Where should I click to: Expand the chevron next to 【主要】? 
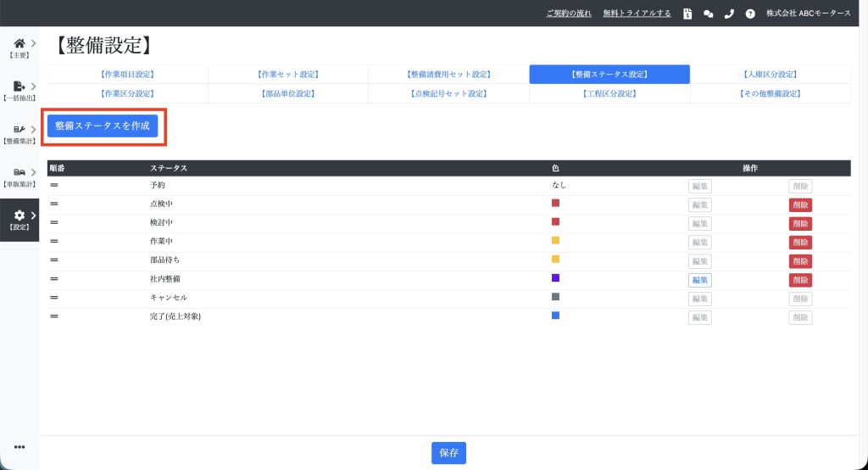coord(33,43)
